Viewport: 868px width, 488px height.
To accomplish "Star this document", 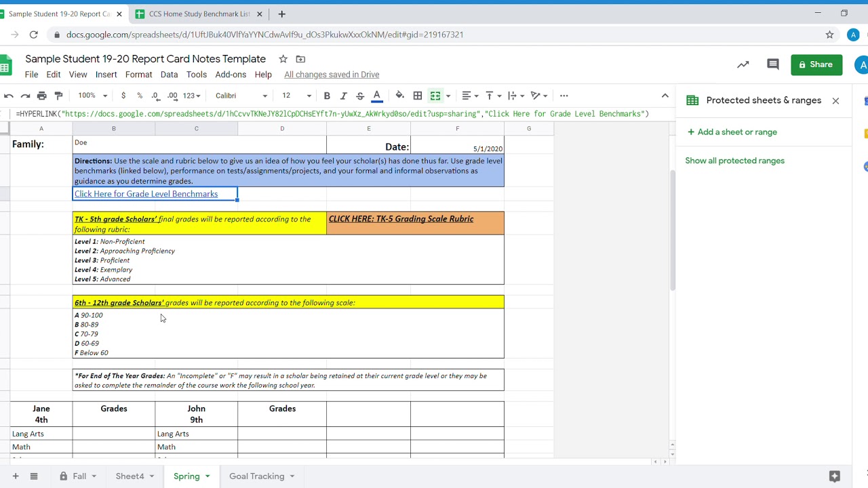I will (283, 59).
